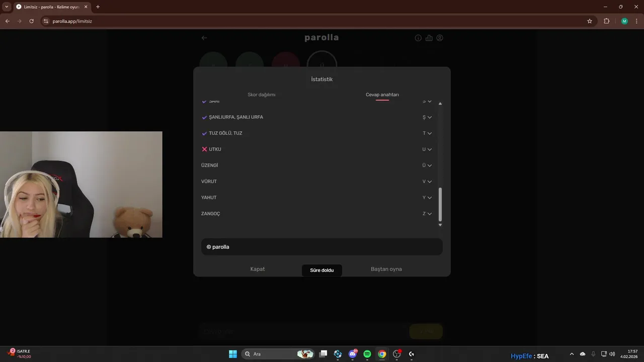Open Discord from the taskbar
The height and width of the screenshot is (362, 644).
click(x=353, y=354)
